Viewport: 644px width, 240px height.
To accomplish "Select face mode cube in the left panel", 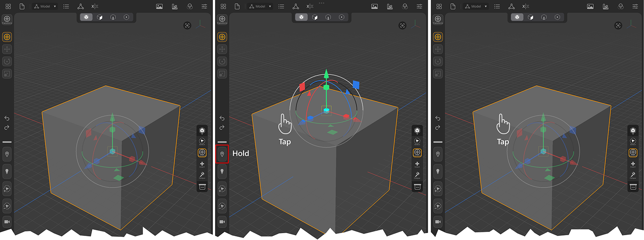I will click(x=100, y=17).
